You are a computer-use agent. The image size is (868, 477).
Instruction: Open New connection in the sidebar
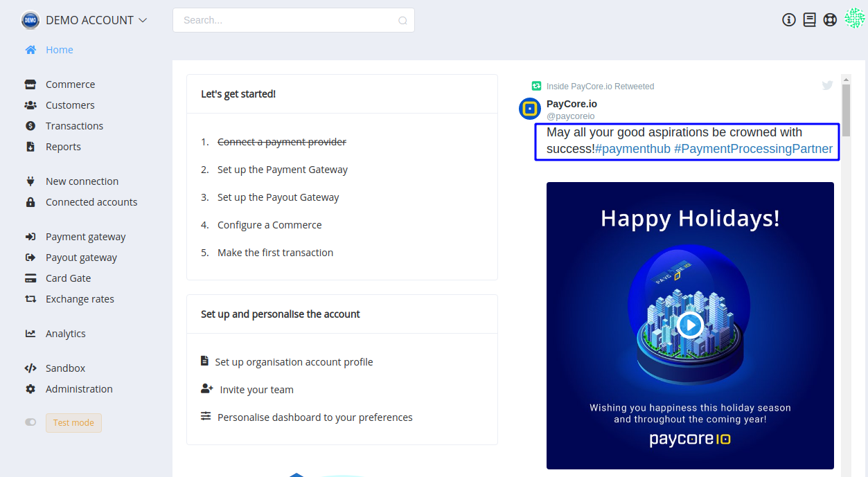pos(82,181)
